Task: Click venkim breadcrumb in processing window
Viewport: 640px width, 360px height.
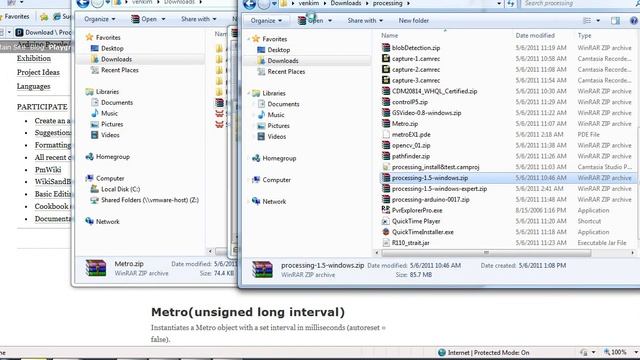Action: click(309, 4)
